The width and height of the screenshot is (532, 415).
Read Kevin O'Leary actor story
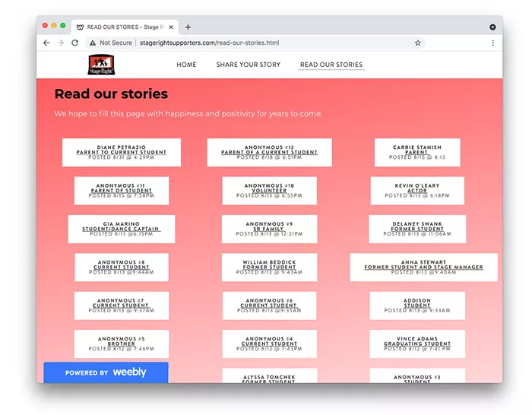coord(416,190)
